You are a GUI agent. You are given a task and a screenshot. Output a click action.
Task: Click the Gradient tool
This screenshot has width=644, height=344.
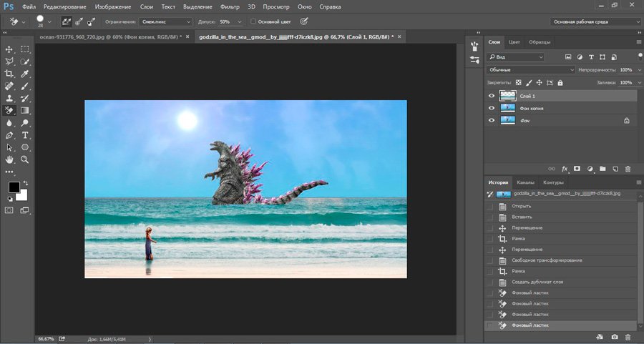[x=25, y=110]
